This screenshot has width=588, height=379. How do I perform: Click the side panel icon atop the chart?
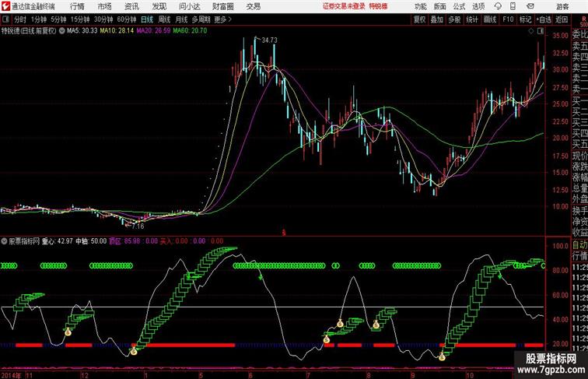541,31
